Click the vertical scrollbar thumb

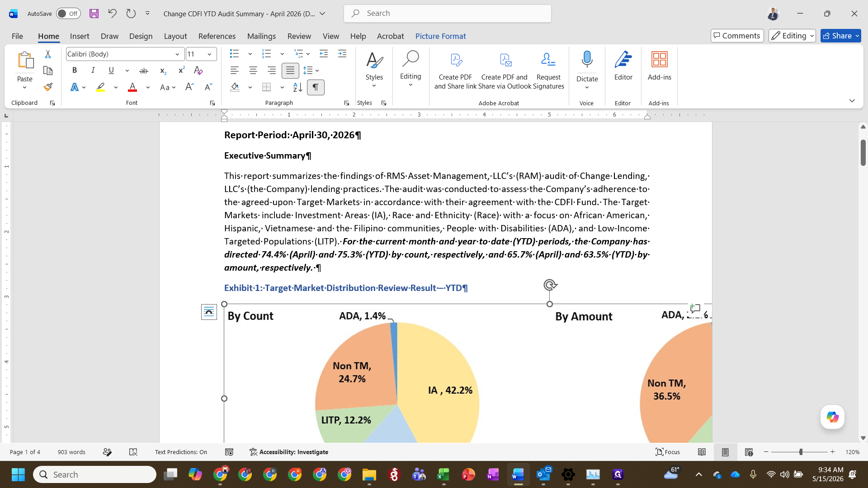(863, 152)
